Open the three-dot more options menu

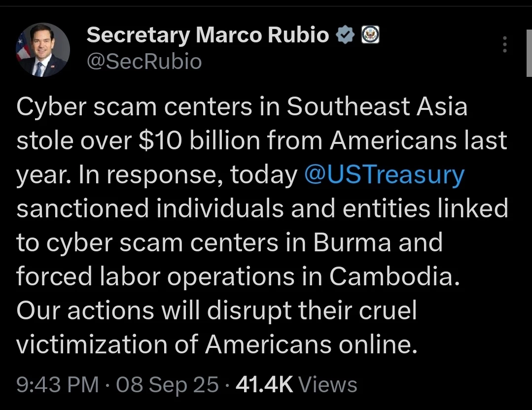click(x=504, y=45)
